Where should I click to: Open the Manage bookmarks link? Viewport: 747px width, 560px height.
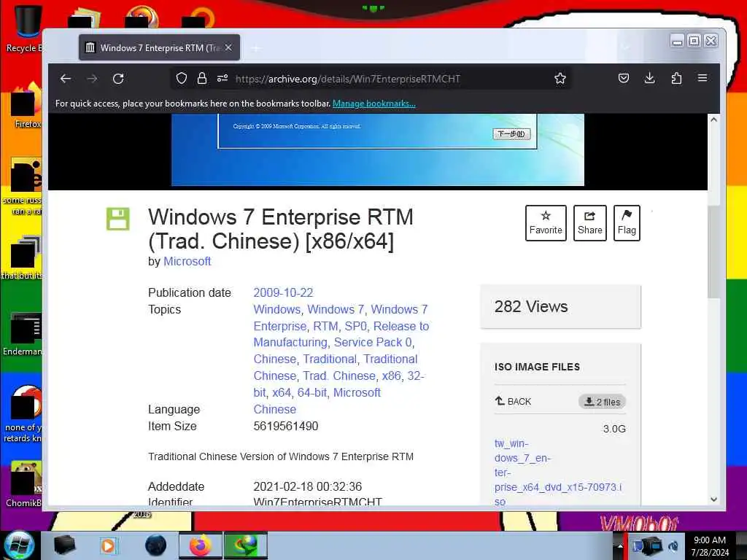click(374, 104)
